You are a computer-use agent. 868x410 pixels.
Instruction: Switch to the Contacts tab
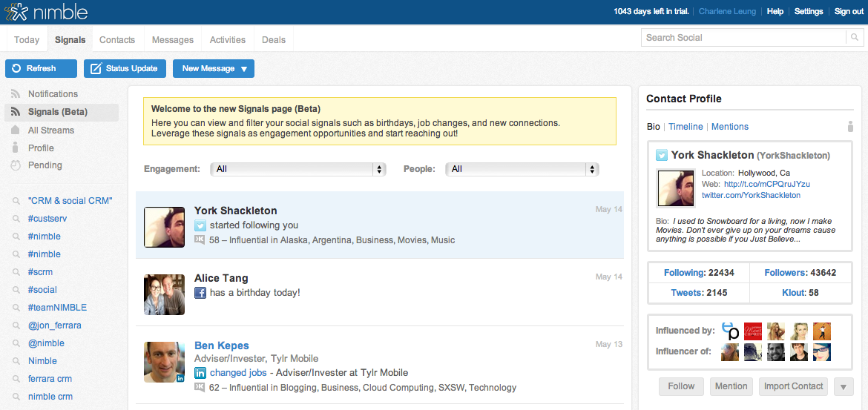pos(117,40)
